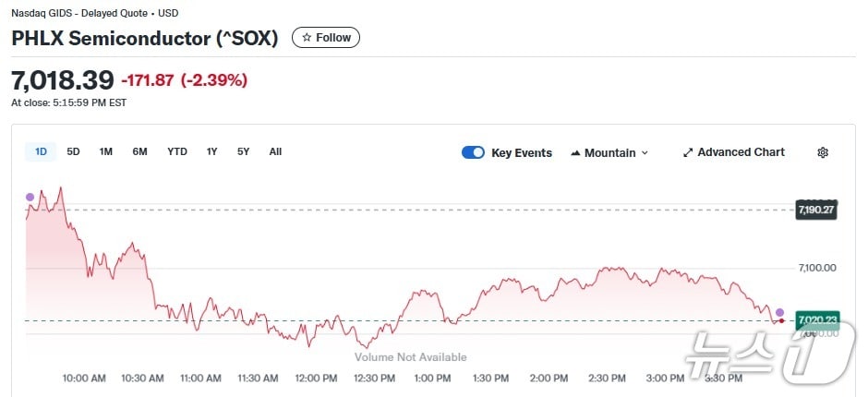
Task: Toggle the Key Events switch
Action: tap(473, 152)
